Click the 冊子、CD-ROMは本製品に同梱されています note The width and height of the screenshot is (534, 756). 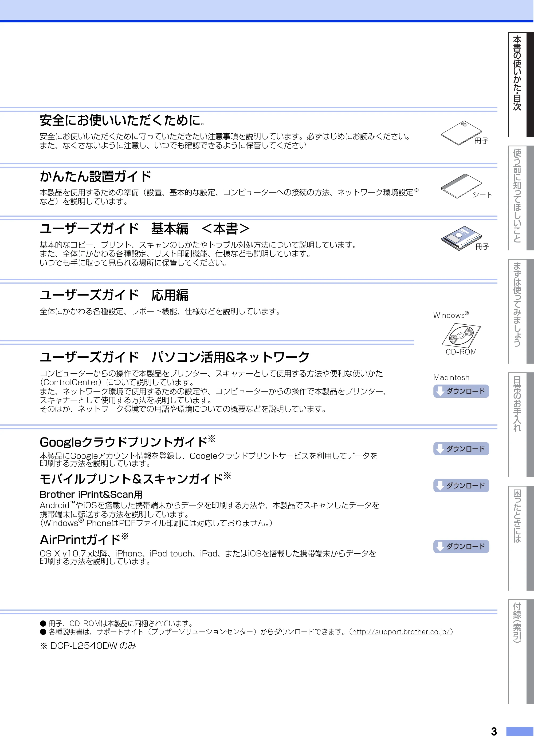tap(116, 623)
